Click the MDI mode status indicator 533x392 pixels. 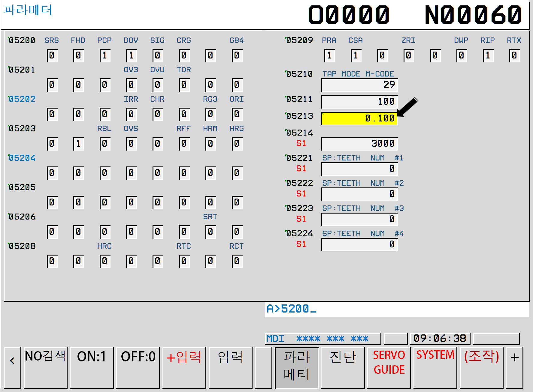[x=275, y=339]
